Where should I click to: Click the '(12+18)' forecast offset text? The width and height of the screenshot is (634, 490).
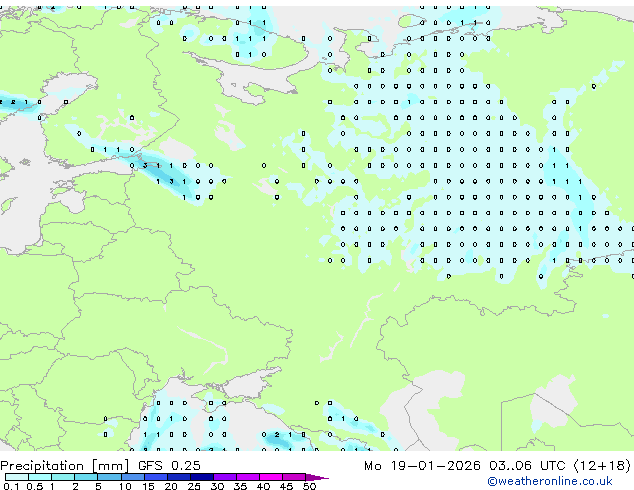pos(602,466)
